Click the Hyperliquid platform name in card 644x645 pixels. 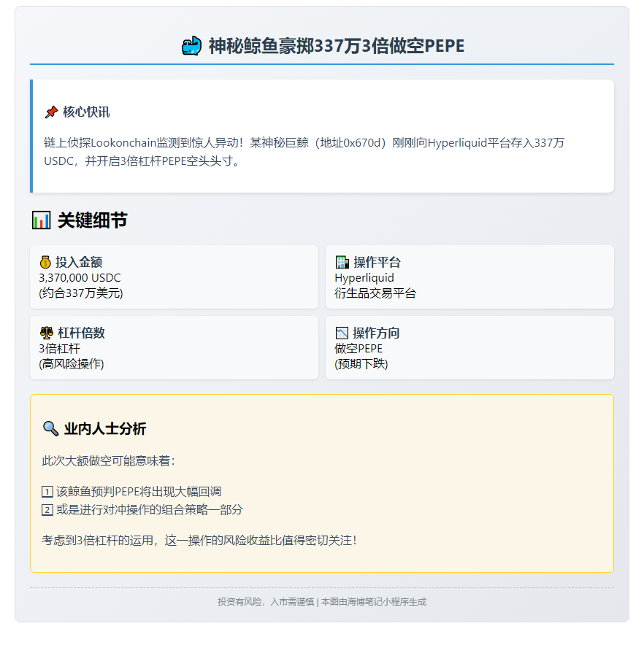364,278
